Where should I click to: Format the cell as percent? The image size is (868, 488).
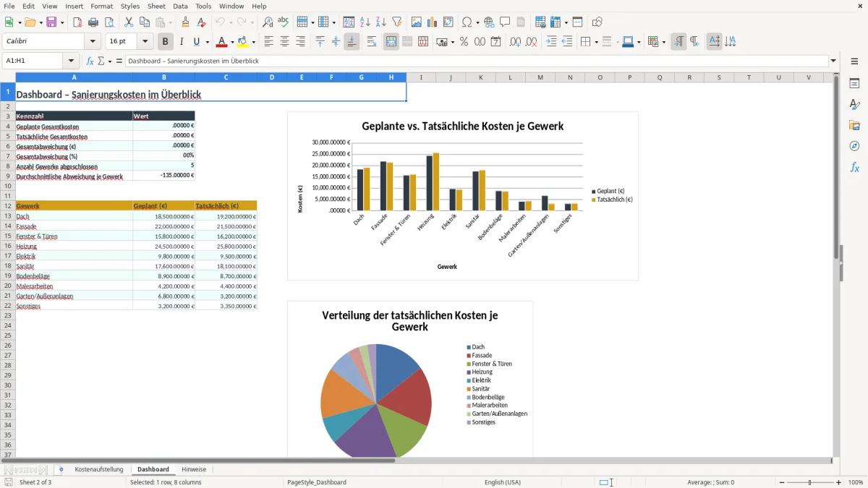tap(464, 42)
